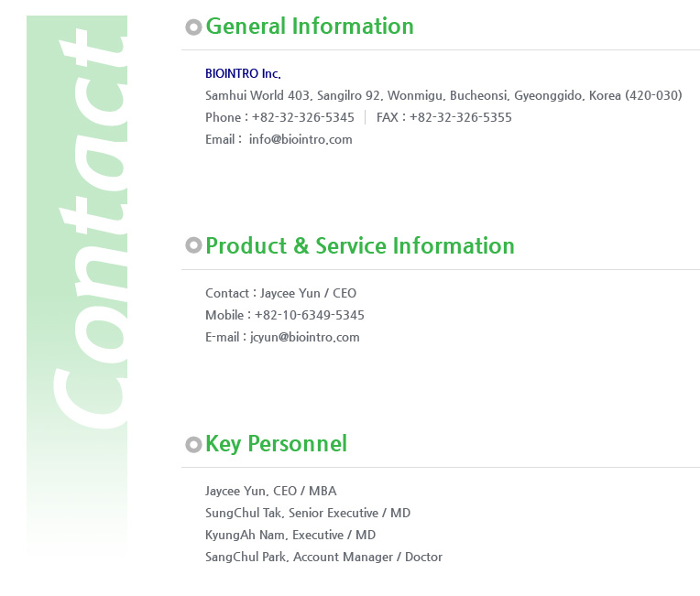700x596 pixels.
Task: Click the bullet icon beside Key Personnel
Action: [193, 444]
